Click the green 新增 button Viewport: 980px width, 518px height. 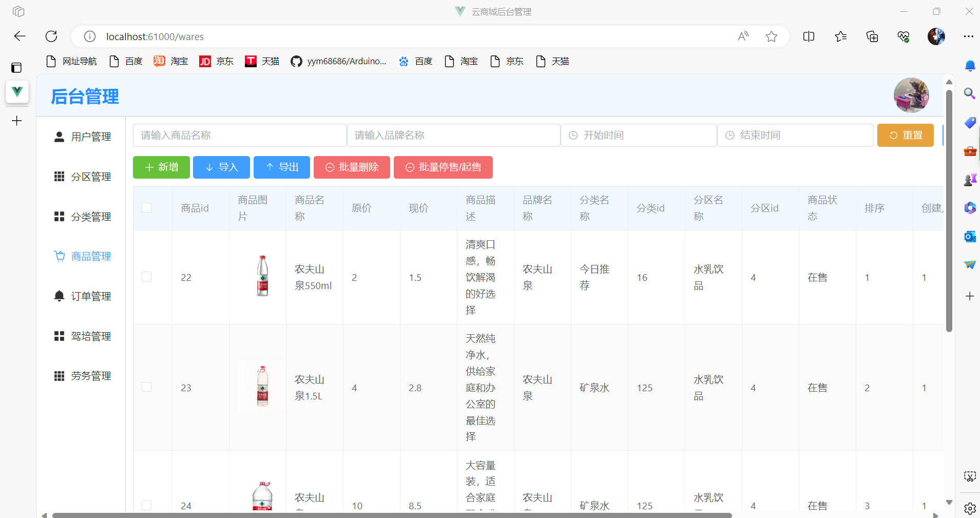161,167
